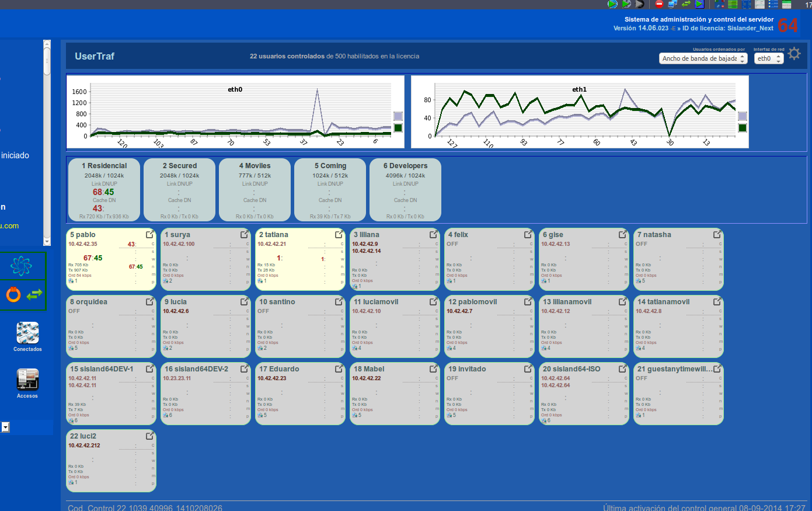Viewport: 812px width, 511px height.
Task: Open the small dropdown in the left sidebar
Action: point(5,427)
